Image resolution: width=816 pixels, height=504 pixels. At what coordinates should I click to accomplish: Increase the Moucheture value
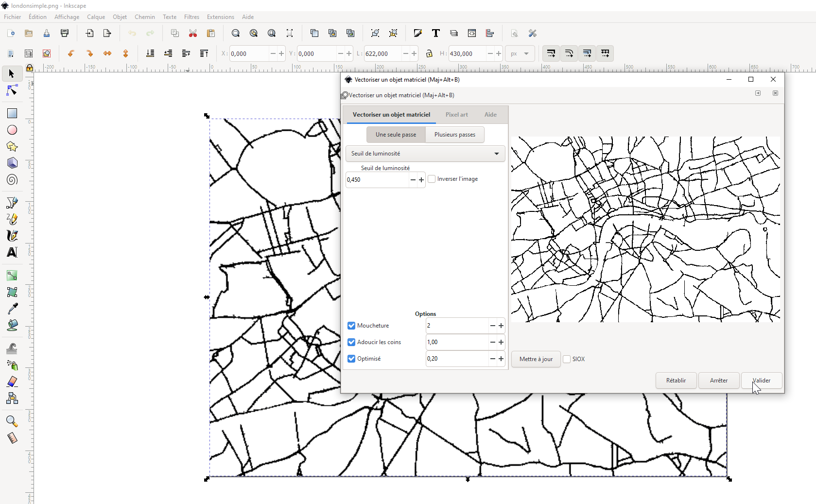coord(501,326)
